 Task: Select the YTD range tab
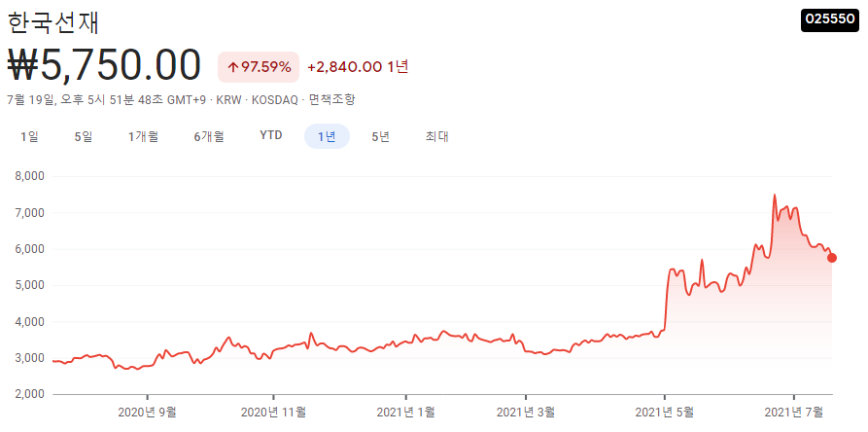[270, 135]
